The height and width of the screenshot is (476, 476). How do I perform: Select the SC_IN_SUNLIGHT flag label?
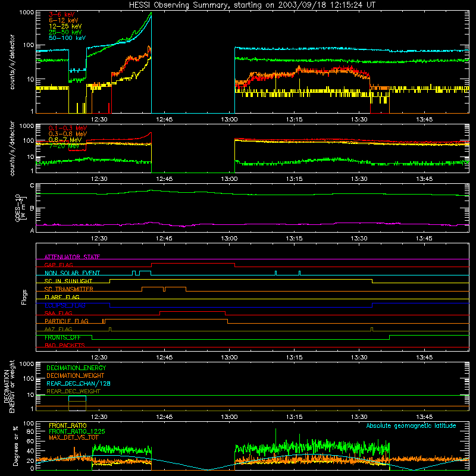(68, 281)
